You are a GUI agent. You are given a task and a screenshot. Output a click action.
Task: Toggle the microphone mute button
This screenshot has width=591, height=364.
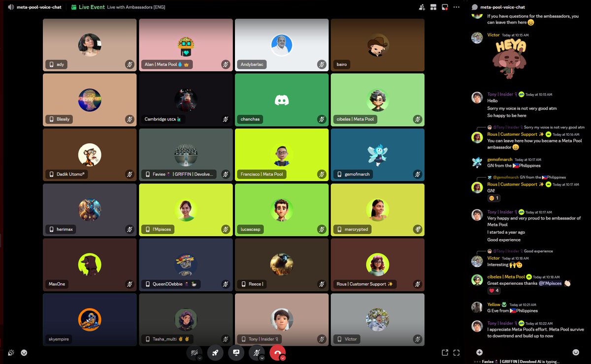pos(256,353)
